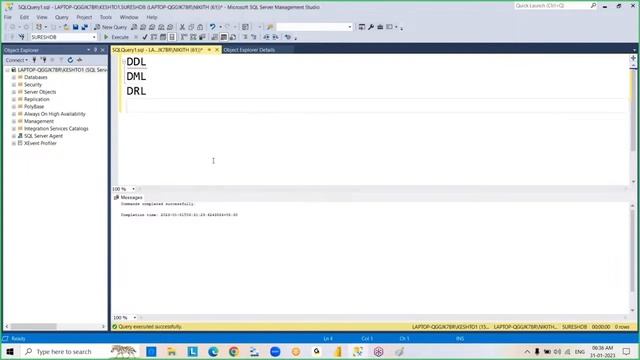The height and width of the screenshot is (360, 640).
Task: Close the SQLQuery1.sql tab
Action: click(x=217, y=50)
